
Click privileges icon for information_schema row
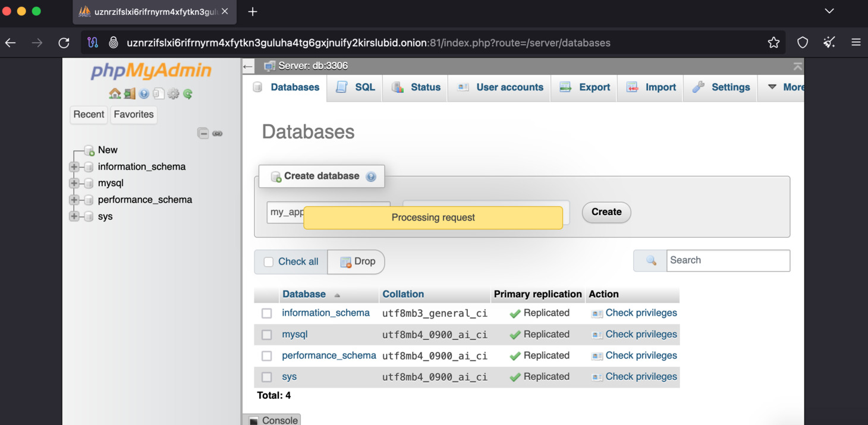[597, 314]
